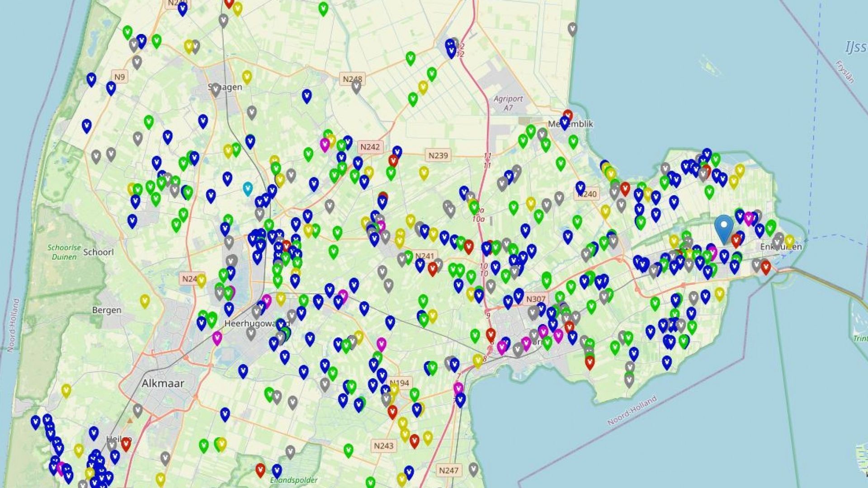Click the N9 road shield
The image size is (868, 488).
tap(119, 77)
